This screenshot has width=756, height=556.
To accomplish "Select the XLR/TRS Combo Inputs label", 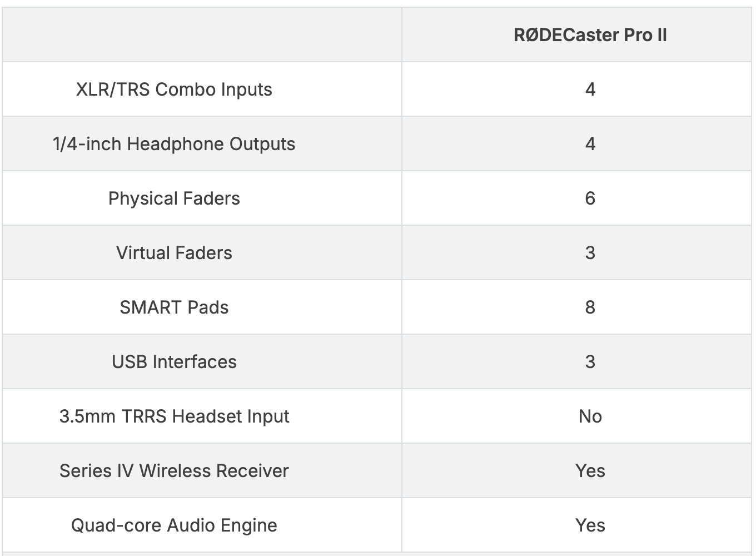I will (x=174, y=90).
